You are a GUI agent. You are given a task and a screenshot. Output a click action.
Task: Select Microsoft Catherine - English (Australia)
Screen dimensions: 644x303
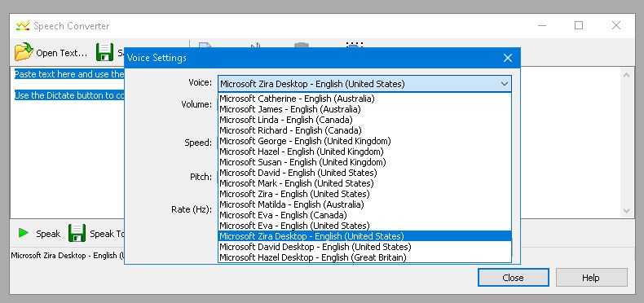pos(364,99)
